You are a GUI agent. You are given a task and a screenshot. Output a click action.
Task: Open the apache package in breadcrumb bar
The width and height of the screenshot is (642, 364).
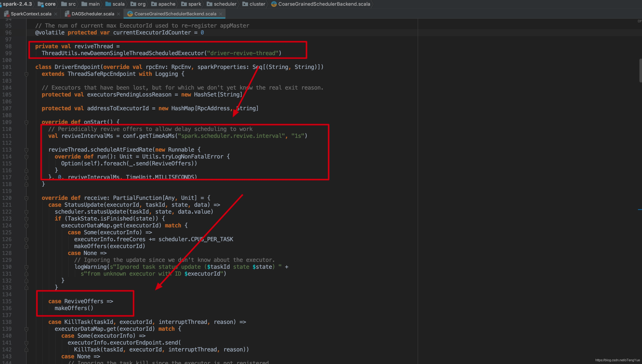163,4
